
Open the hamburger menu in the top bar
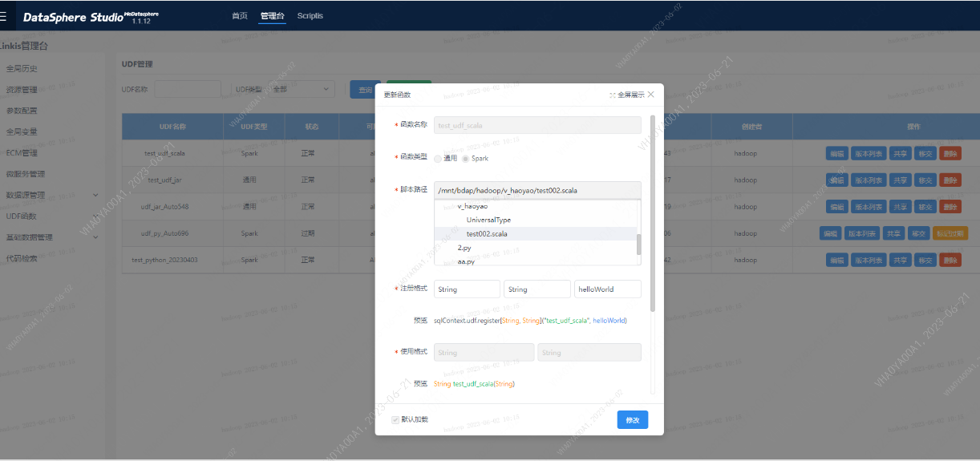3,15
